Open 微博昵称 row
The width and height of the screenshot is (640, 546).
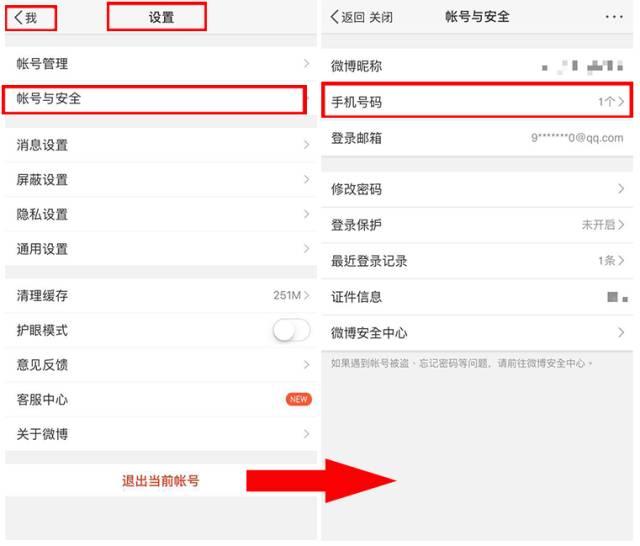point(477,66)
